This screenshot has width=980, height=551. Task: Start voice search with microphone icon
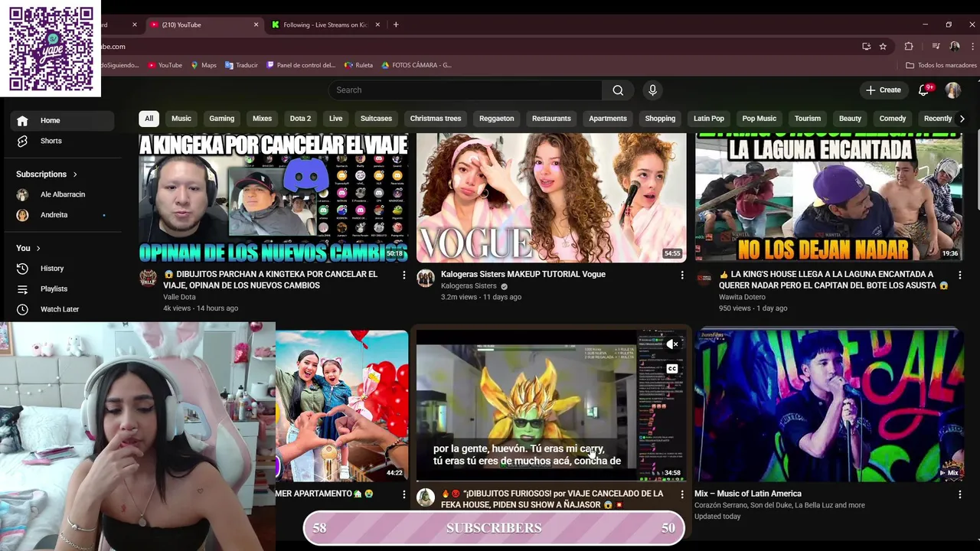pos(652,90)
